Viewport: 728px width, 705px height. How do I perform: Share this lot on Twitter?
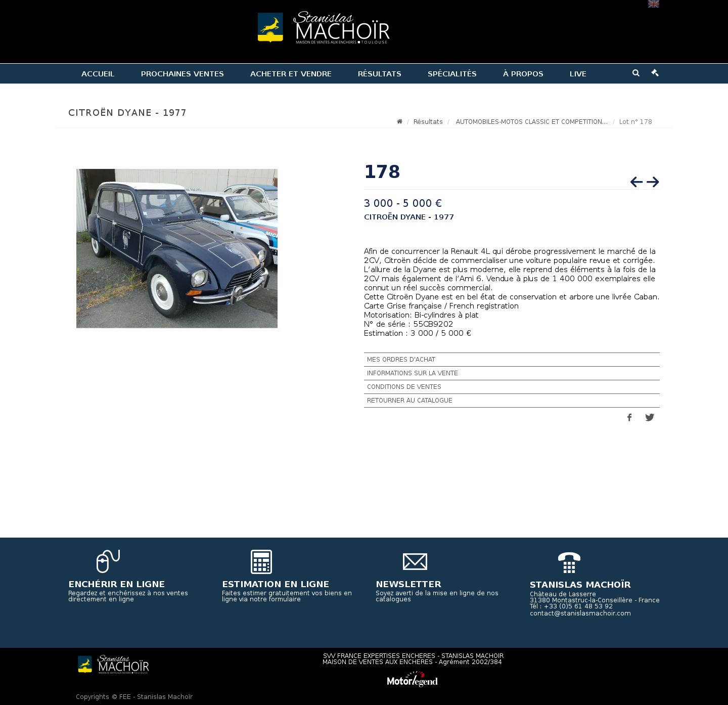tap(650, 417)
